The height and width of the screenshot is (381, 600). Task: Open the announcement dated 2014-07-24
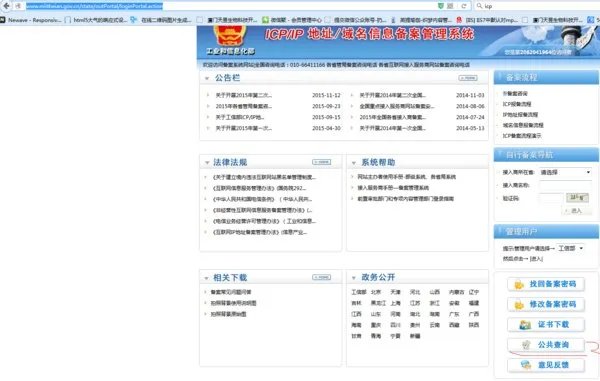(x=392, y=117)
